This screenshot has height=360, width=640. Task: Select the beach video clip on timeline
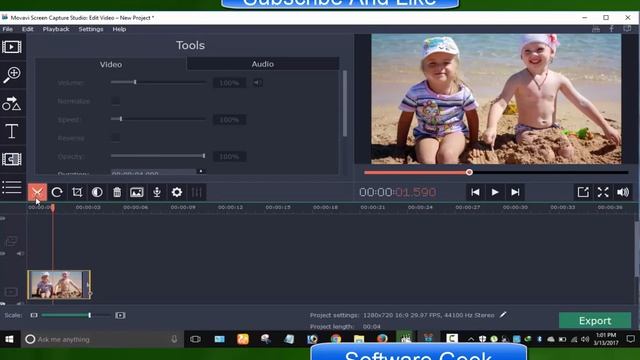click(x=59, y=284)
